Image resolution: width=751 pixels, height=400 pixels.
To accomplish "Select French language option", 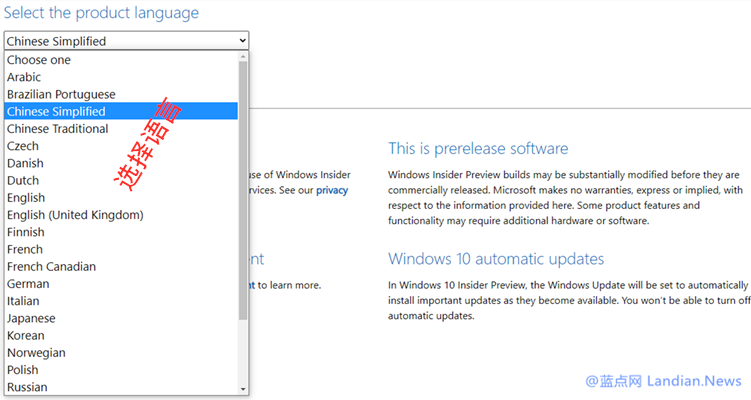I will coord(121,250).
